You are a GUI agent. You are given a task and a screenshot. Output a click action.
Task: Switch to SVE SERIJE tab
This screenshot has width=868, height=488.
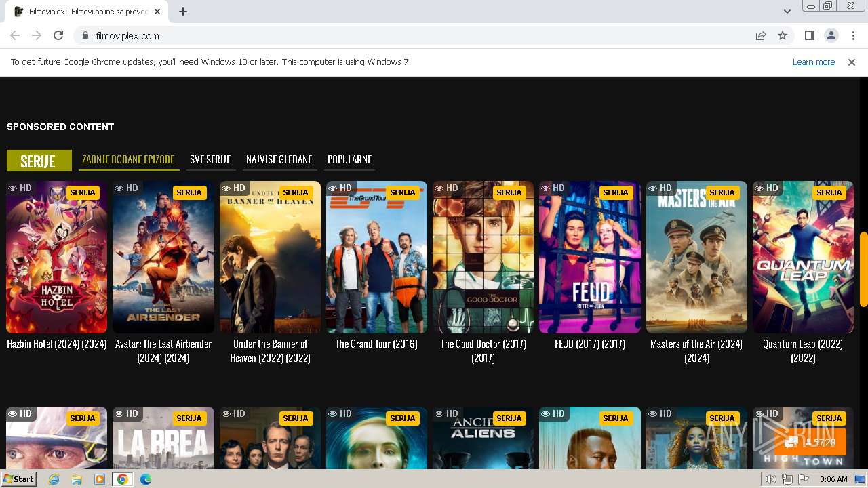[210, 159]
